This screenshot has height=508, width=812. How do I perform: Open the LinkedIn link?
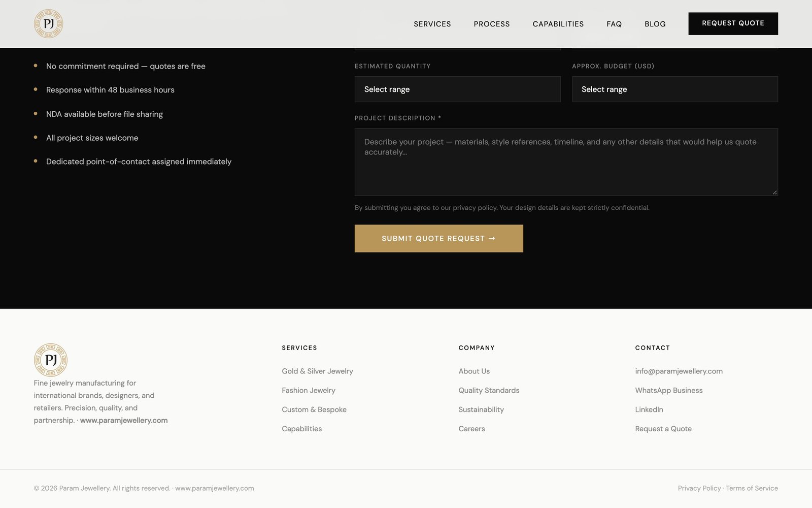click(649, 409)
